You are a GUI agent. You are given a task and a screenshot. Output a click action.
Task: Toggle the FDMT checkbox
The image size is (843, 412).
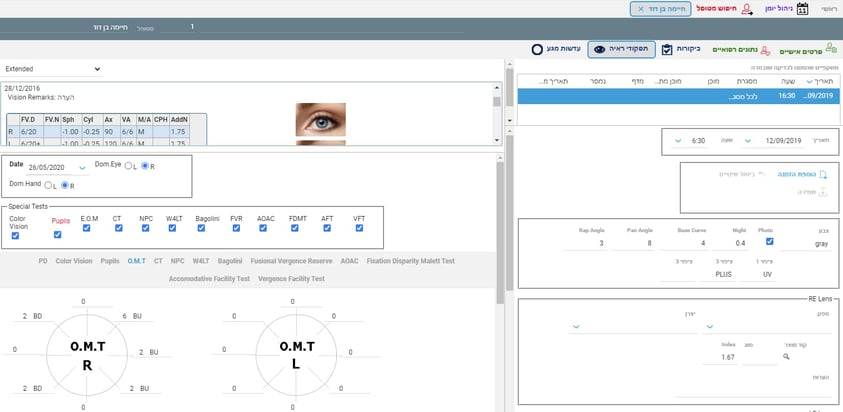click(295, 228)
